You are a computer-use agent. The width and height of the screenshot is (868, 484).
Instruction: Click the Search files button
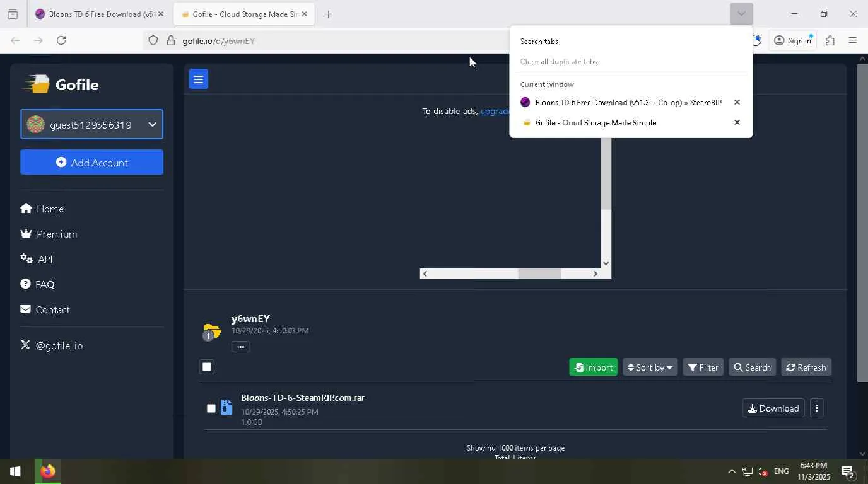pos(752,367)
